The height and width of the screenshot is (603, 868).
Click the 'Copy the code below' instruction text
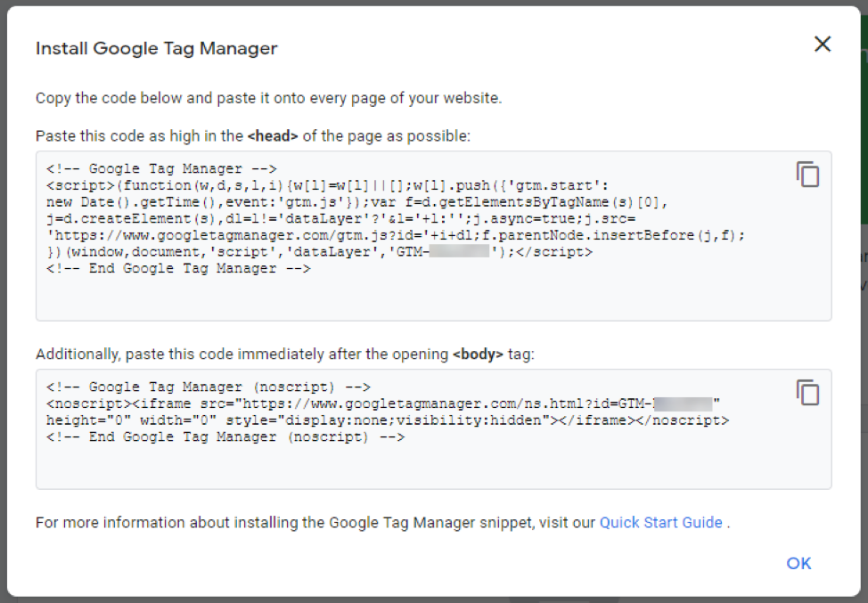(268, 98)
